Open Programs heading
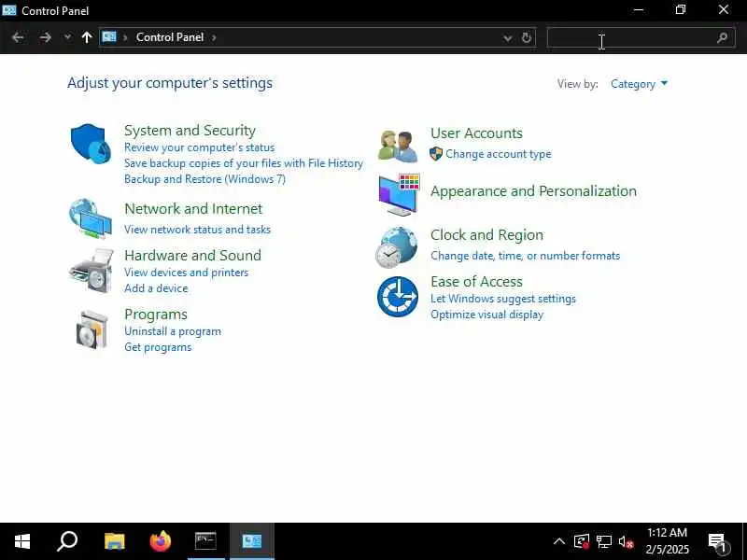The height and width of the screenshot is (560, 747). (156, 315)
